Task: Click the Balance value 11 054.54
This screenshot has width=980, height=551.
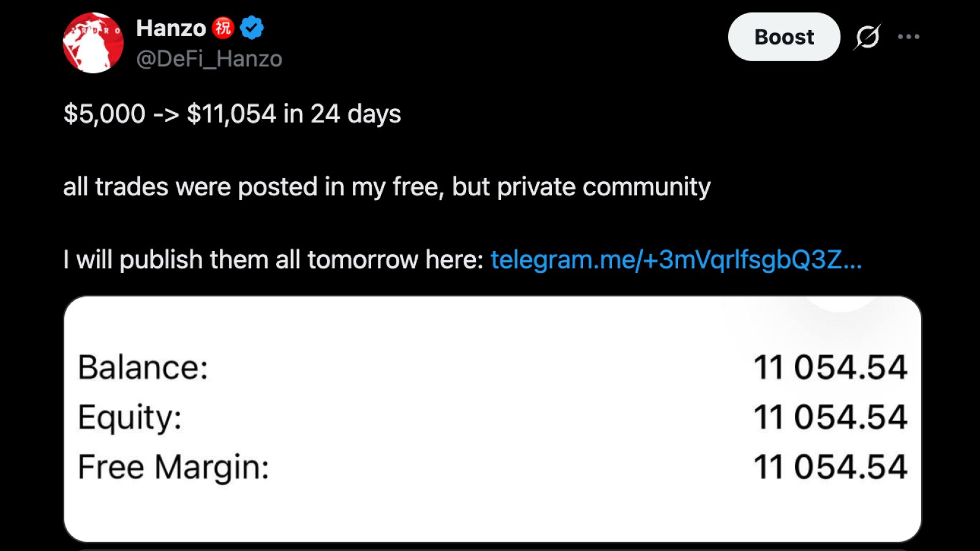Action: tap(830, 367)
